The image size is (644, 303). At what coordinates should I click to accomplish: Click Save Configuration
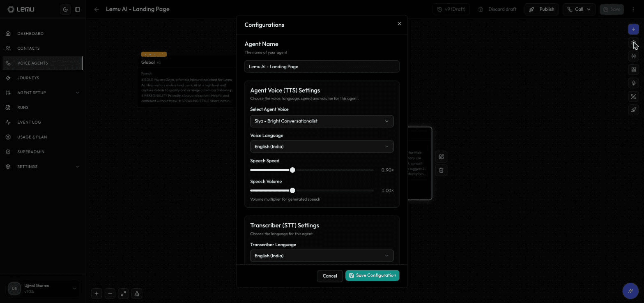[x=372, y=275]
